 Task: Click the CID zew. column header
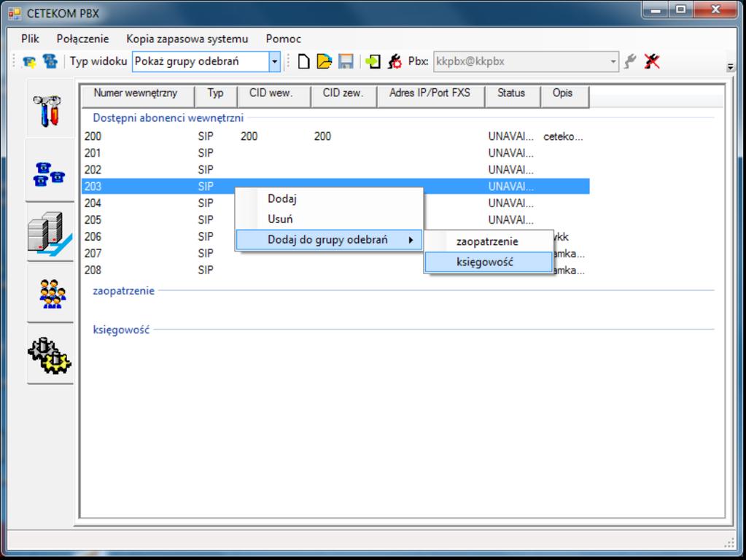tap(343, 96)
